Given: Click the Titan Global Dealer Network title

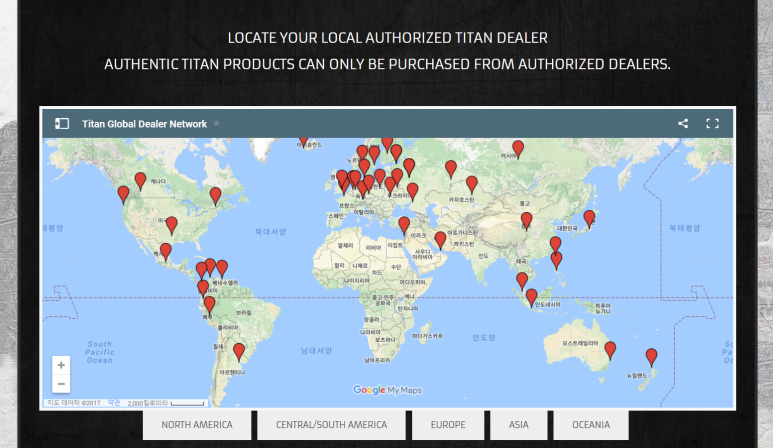Looking at the screenshot, I should (144, 124).
